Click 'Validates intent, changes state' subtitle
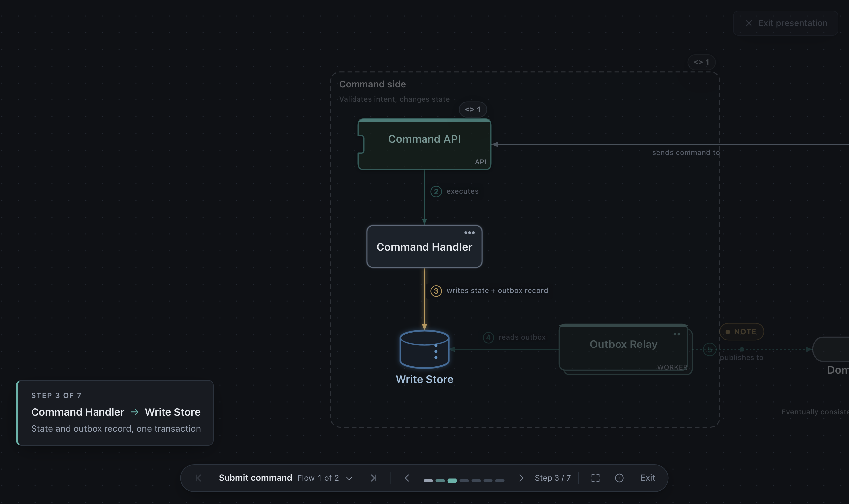The height and width of the screenshot is (504, 849). (x=394, y=99)
